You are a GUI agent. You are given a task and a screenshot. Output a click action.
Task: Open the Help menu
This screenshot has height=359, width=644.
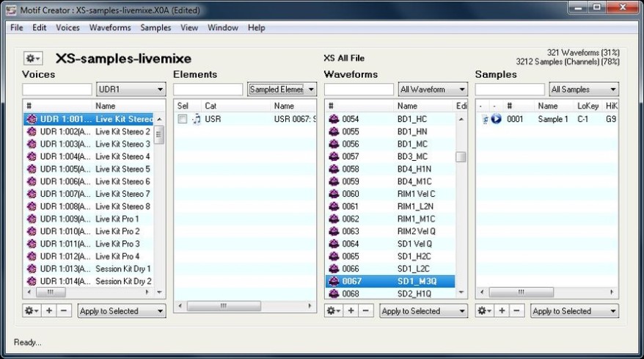click(x=256, y=28)
